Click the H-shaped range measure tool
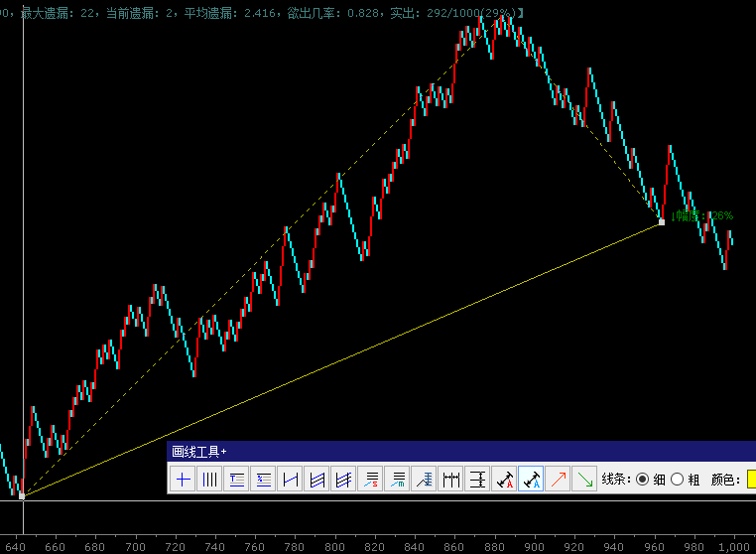756x554 pixels. click(290, 480)
